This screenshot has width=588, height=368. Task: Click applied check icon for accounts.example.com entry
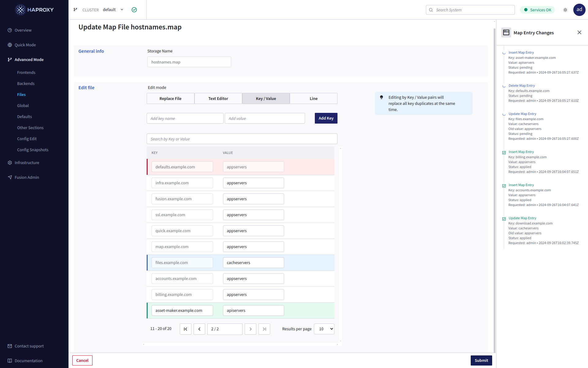pos(504,186)
